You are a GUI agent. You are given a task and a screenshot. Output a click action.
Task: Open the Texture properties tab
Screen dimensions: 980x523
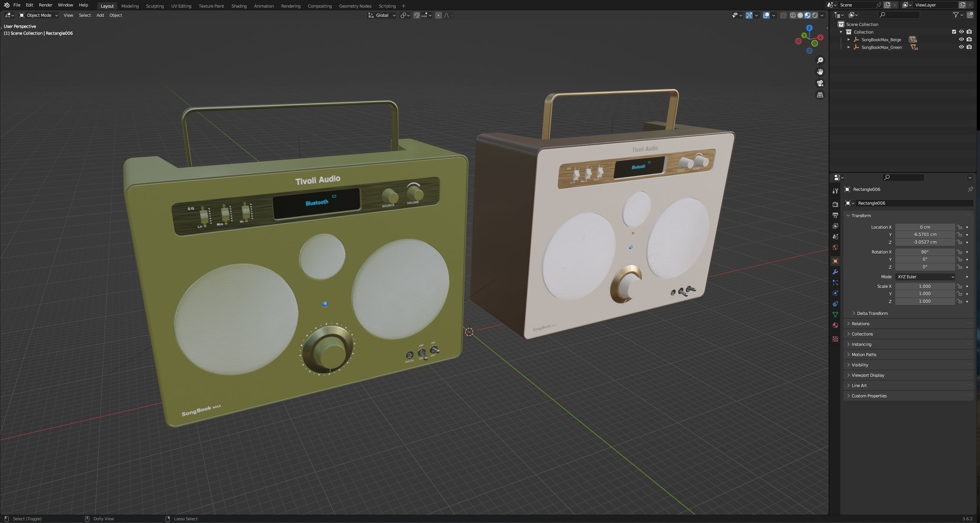[x=835, y=339]
